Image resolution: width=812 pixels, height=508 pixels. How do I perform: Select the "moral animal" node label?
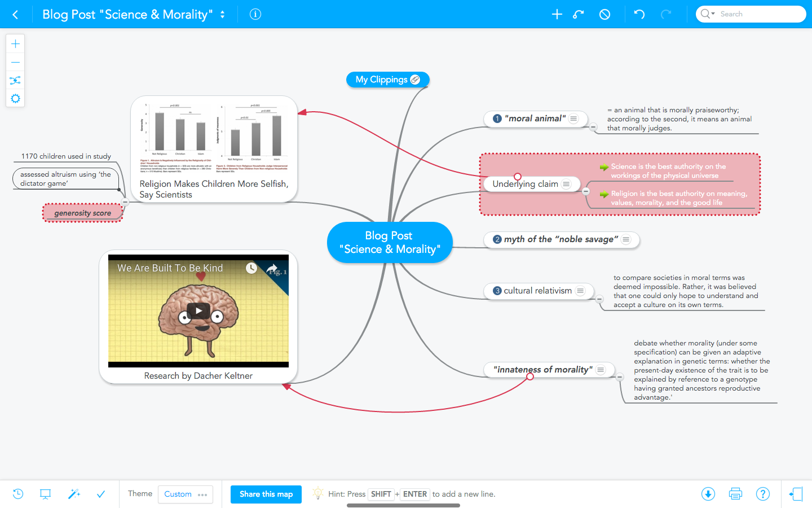(x=535, y=119)
